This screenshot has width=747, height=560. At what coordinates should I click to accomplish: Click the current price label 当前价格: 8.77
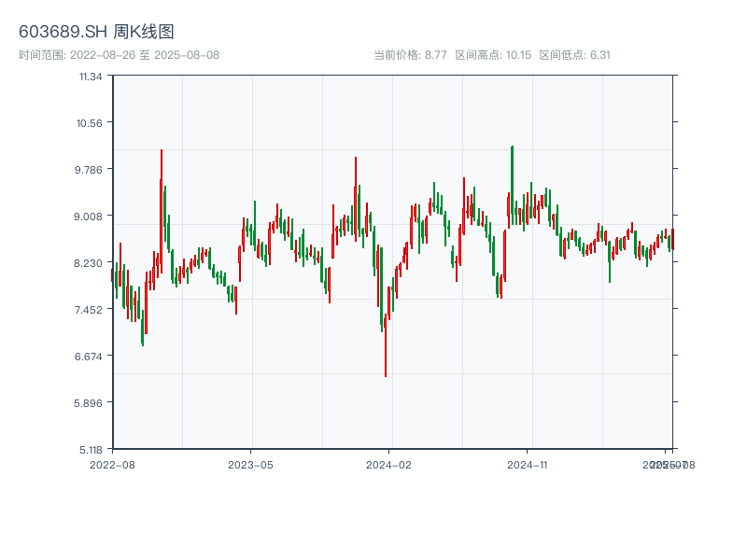[410, 55]
